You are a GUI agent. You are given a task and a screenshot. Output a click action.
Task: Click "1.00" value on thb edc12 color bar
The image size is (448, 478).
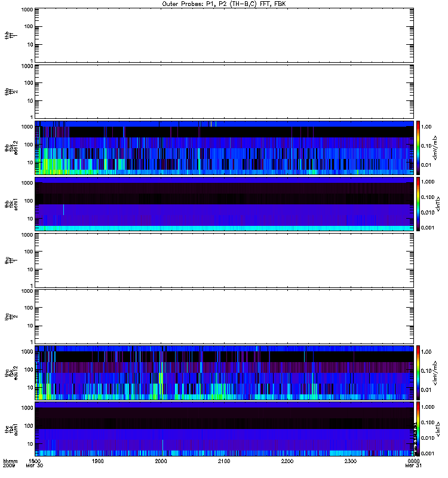pyautogui.click(x=426, y=127)
